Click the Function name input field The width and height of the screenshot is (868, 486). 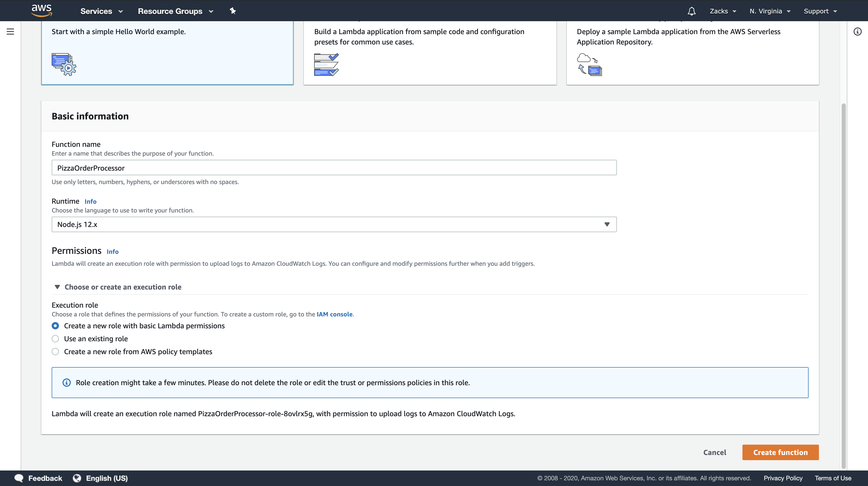pyautogui.click(x=334, y=168)
